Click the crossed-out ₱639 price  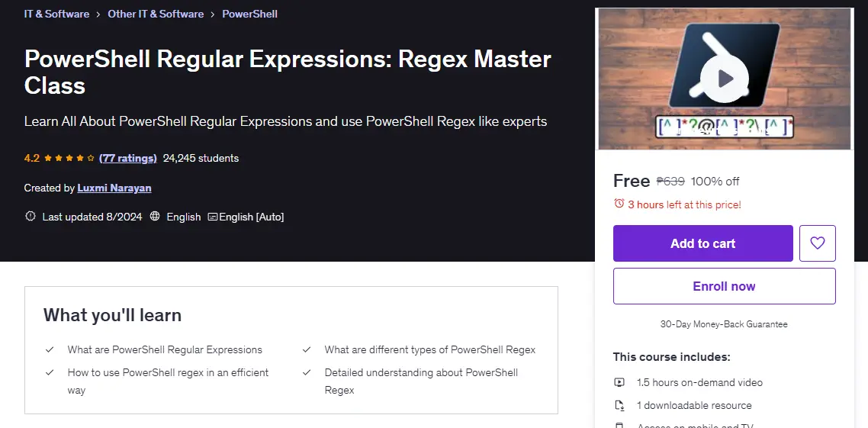tap(670, 182)
